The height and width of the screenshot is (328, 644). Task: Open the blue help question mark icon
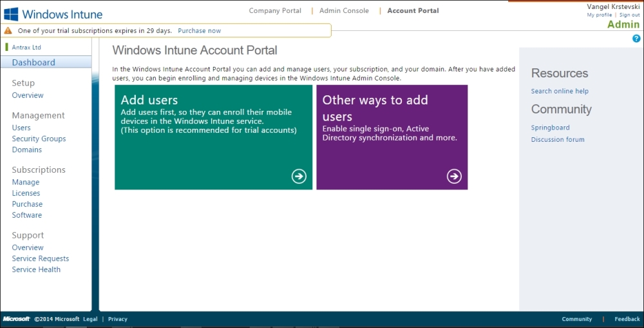pos(636,39)
